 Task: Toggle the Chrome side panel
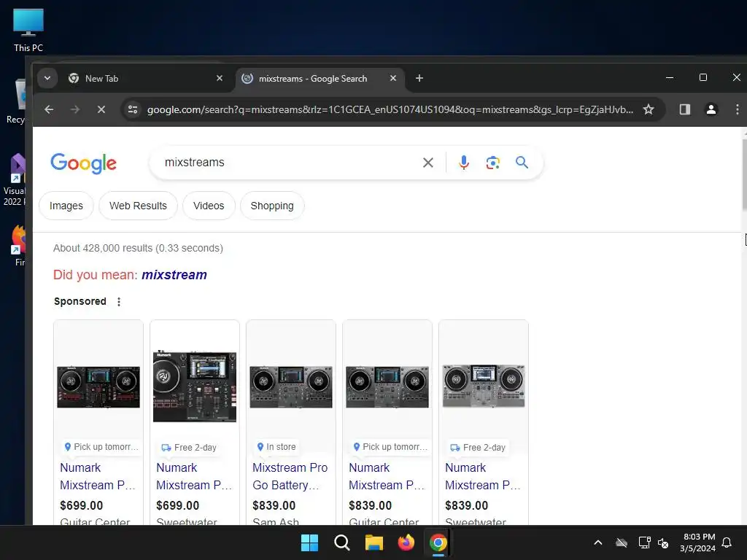click(684, 109)
